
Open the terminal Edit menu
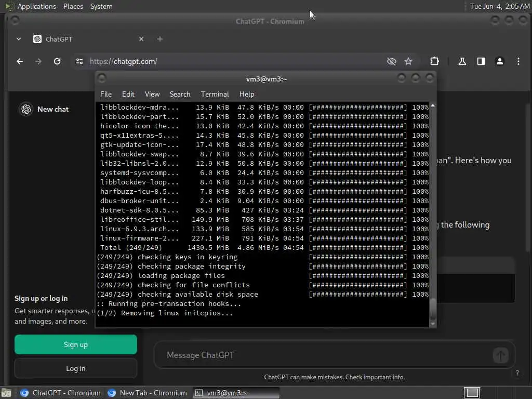128,95
